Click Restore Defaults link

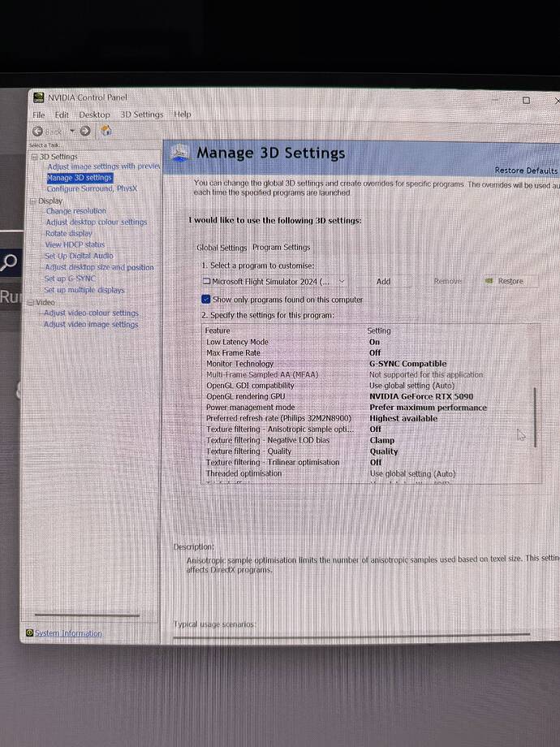pyautogui.click(x=526, y=170)
